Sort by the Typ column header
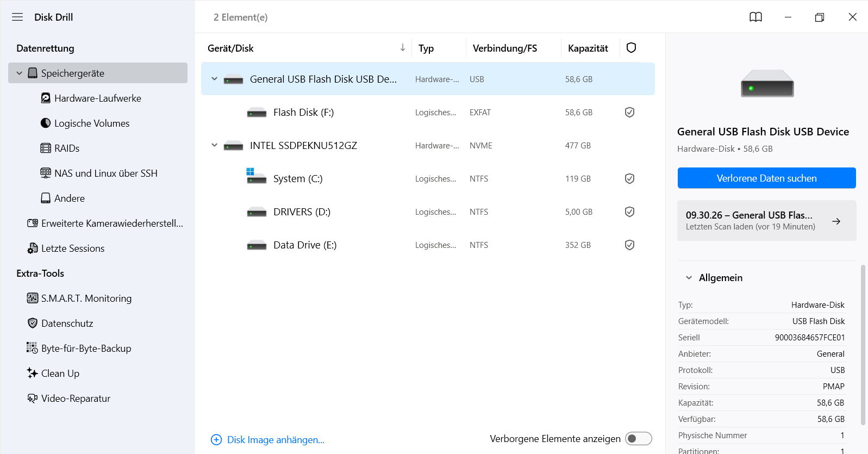Viewport: 868px width, 454px height. tap(426, 48)
